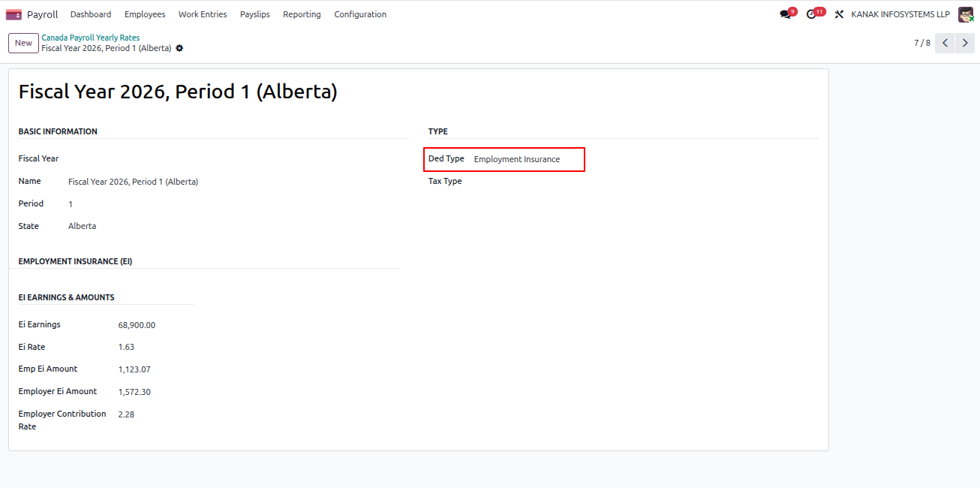Open the user avatar menu
980x488 pixels.
pos(966,14)
